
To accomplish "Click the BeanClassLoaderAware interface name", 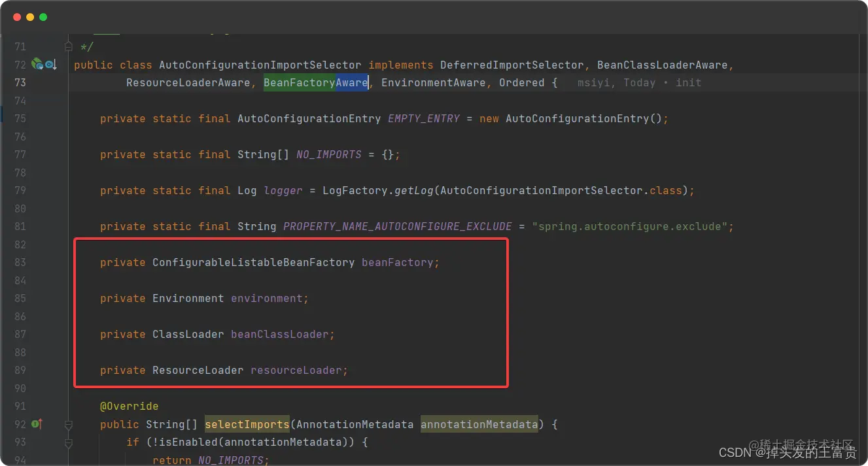I will [x=662, y=65].
